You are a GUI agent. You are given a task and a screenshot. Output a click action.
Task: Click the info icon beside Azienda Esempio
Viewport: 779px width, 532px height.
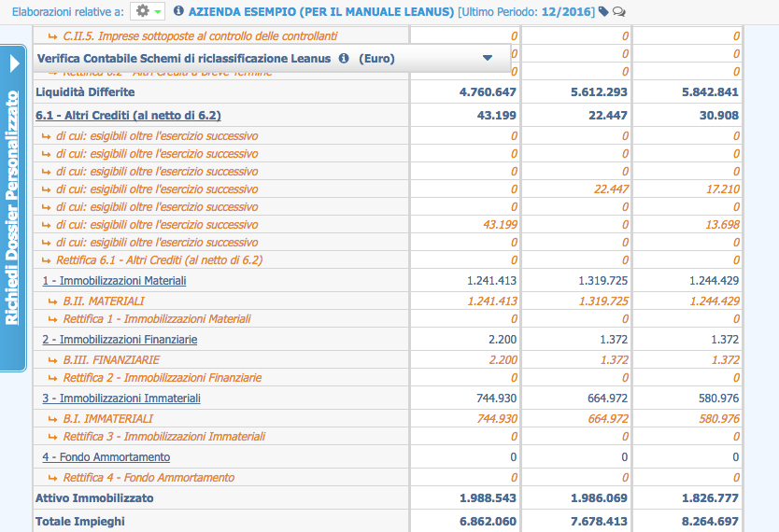[x=178, y=11]
